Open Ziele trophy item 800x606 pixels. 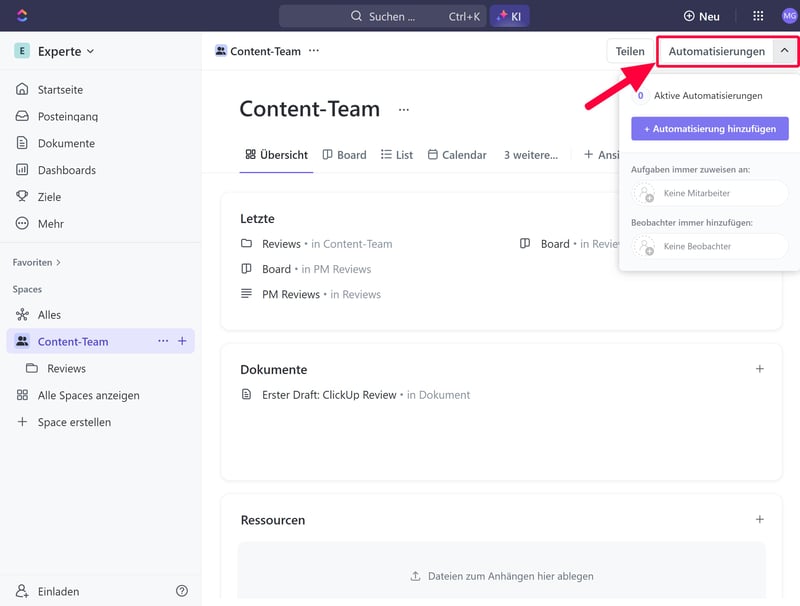point(49,197)
